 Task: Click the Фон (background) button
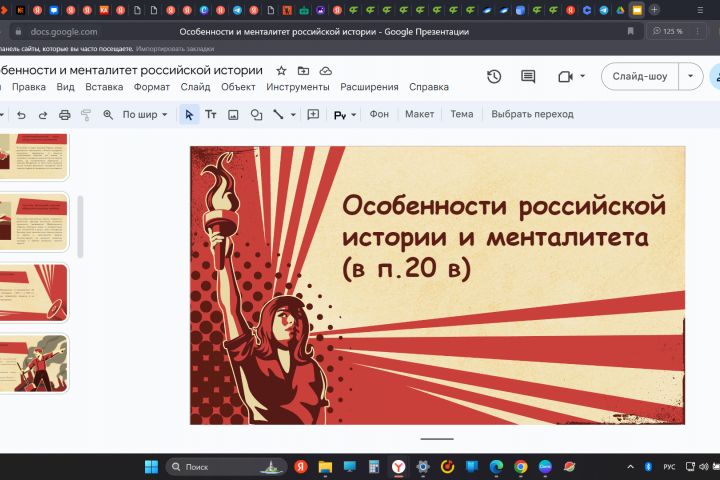[x=379, y=114]
